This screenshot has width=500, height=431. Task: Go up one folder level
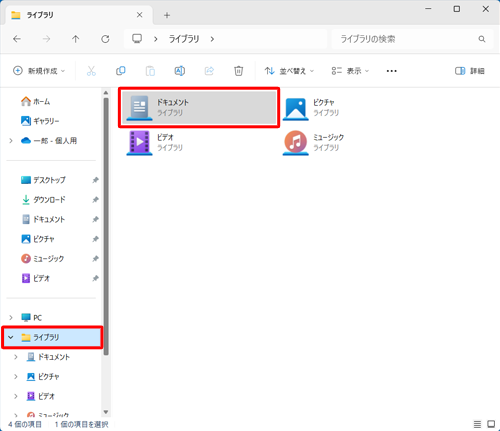(76, 39)
